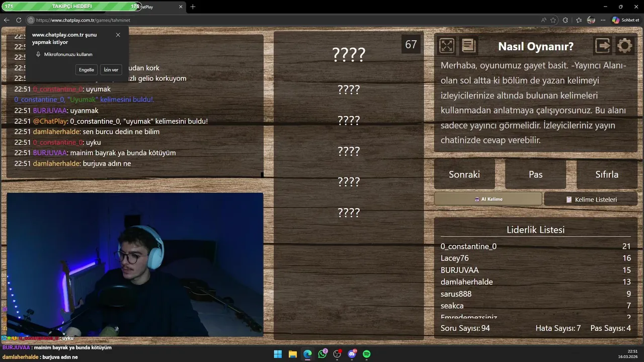The width and height of the screenshot is (644, 362).
Task: Click the read aloud icon in address bar
Action: tap(543, 20)
